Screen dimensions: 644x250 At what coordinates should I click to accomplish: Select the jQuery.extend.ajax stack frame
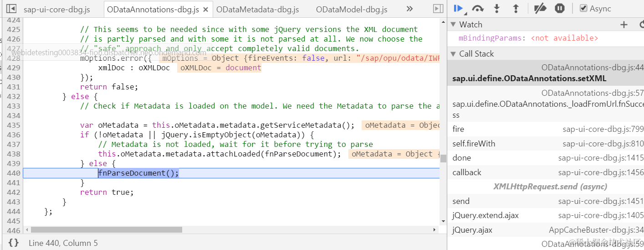pos(546,215)
